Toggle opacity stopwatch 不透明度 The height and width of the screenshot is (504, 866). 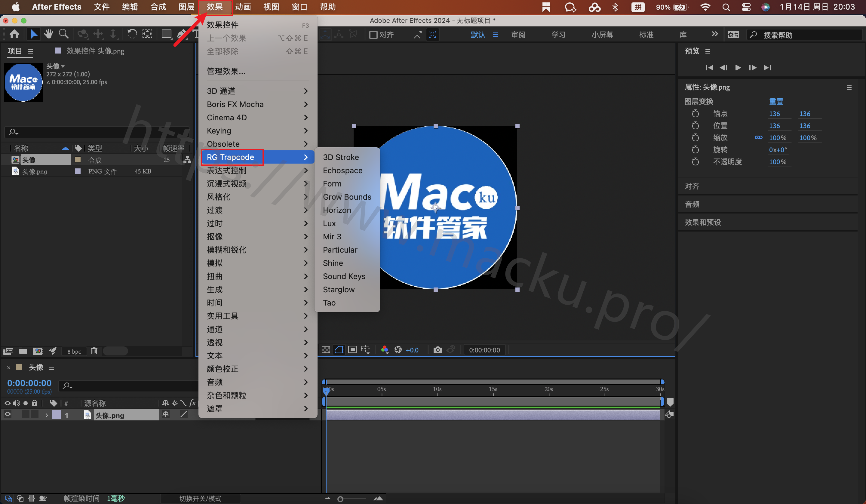(695, 161)
